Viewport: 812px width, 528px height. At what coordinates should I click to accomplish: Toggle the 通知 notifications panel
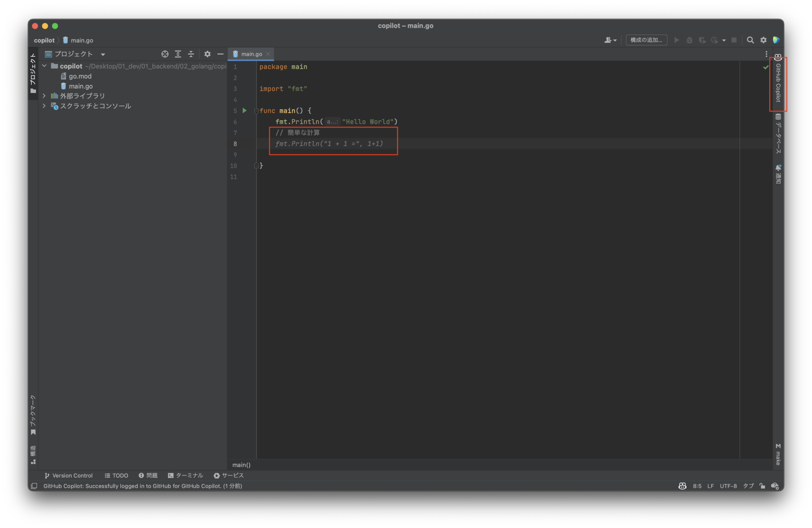point(778,173)
